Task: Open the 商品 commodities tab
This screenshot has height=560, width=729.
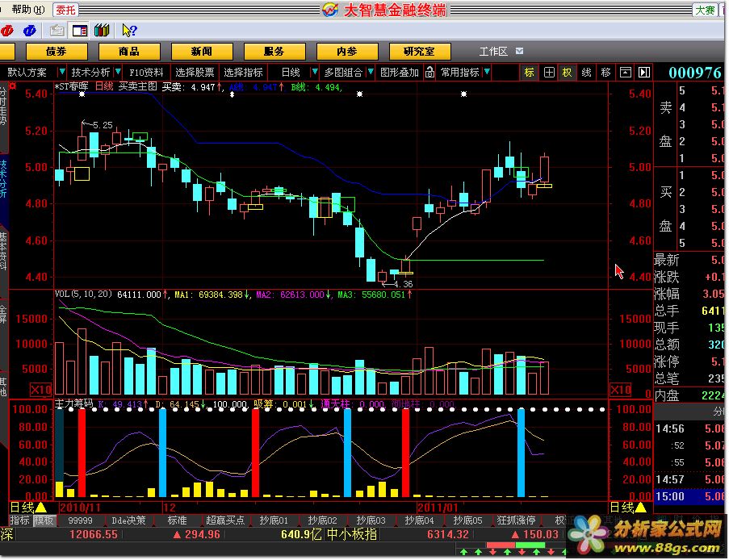Action: [x=129, y=51]
